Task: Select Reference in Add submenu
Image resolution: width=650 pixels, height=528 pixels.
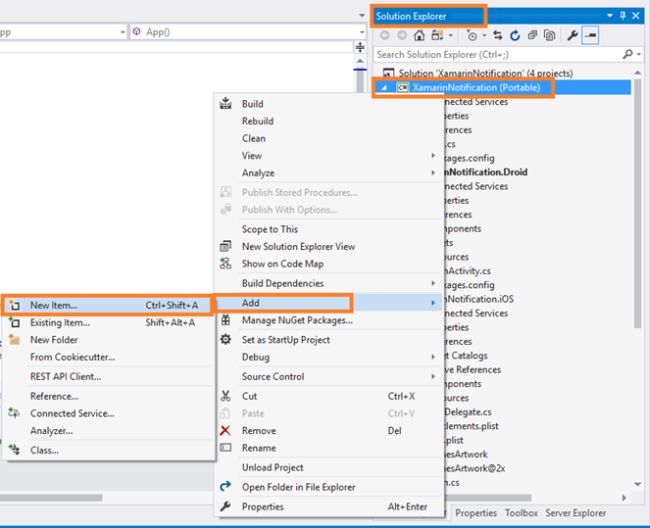Action: (x=109, y=396)
